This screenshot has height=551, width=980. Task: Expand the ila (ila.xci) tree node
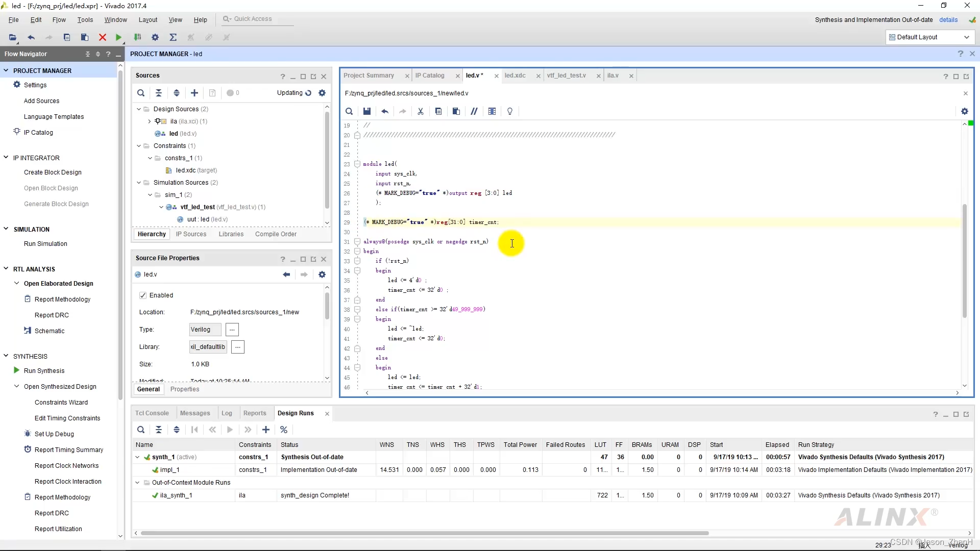[x=149, y=121]
